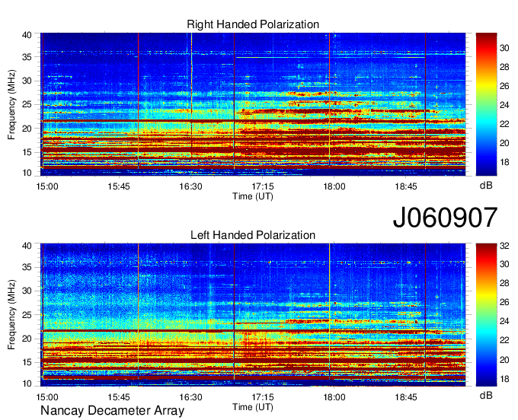The height and width of the screenshot is (420, 518).
Task: Click the 10 MHz tick in bottom plot
Action: [x=27, y=383]
